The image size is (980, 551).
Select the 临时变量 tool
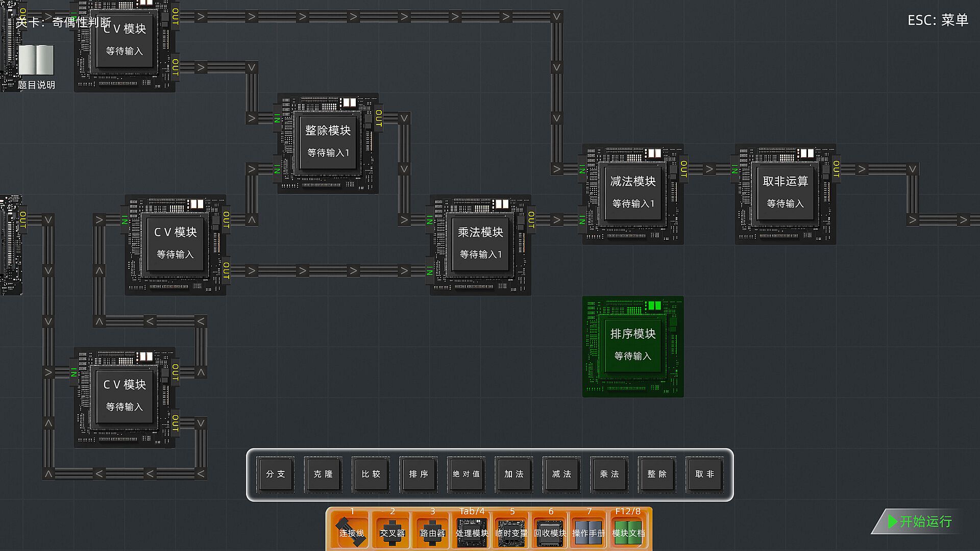click(x=511, y=531)
